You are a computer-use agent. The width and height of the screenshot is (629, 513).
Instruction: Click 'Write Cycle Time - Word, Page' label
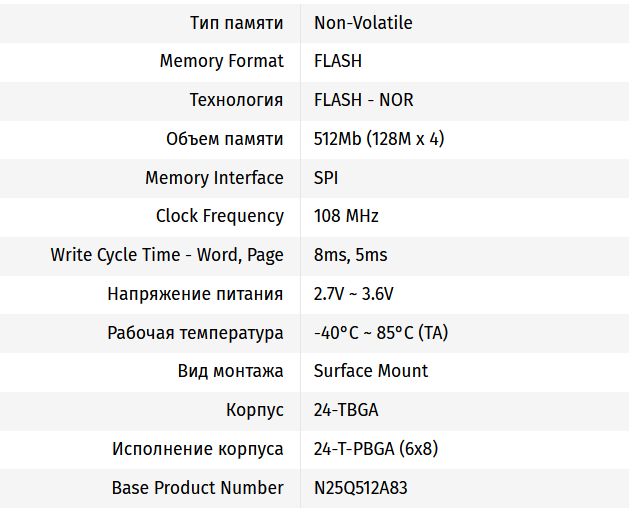pos(167,255)
